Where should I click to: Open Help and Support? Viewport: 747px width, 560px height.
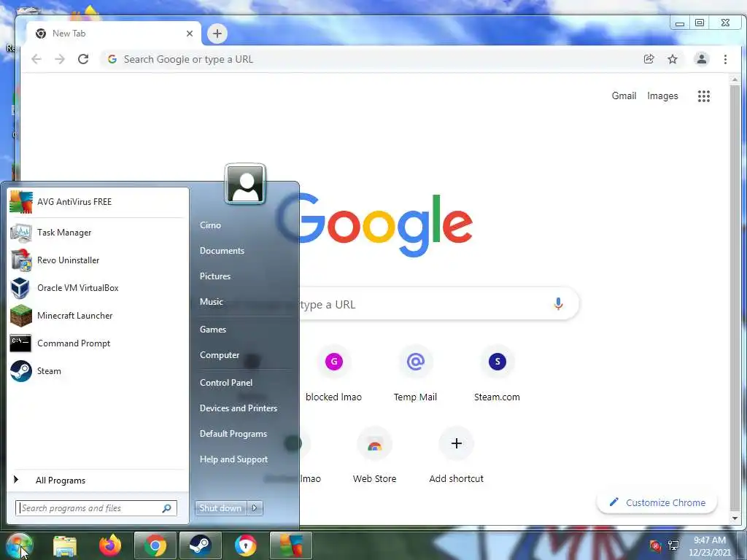coord(233,459)
